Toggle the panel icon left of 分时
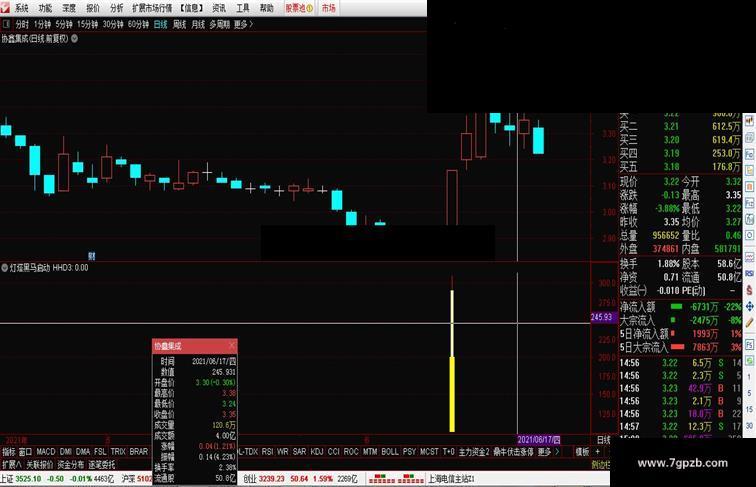This screenshot has width=756, height=487. (7, 24)
